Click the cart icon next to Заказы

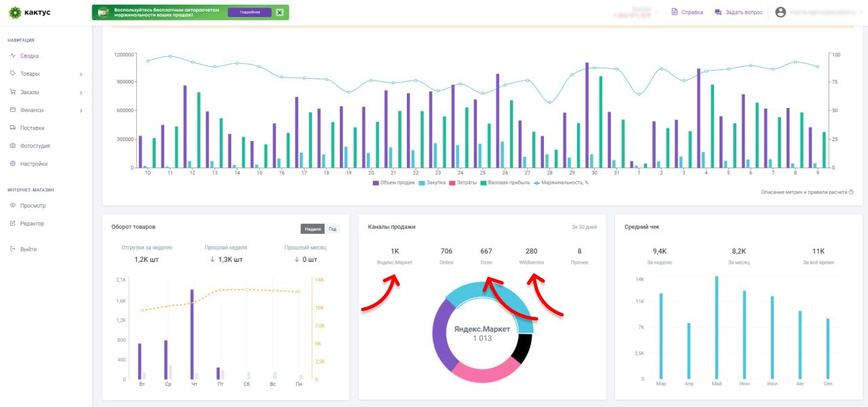click(x=13, y=92)
